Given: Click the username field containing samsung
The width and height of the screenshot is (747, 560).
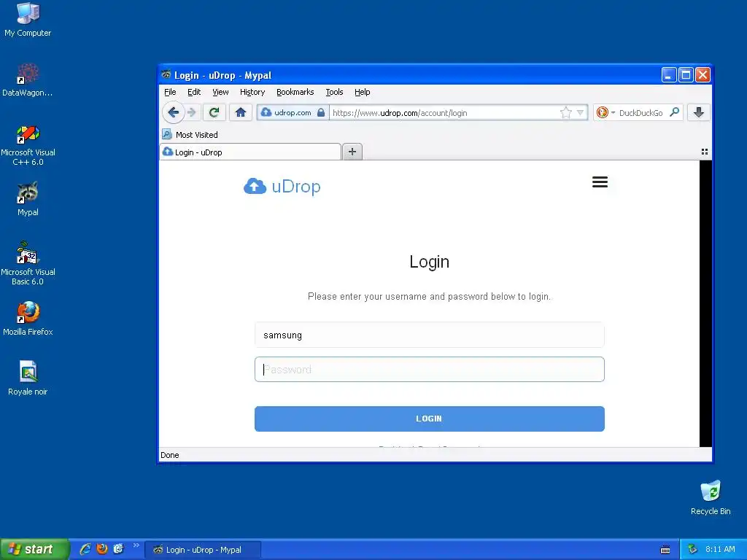Looking at the screenshot, I should pyautogui.click(x=429, y=335).
